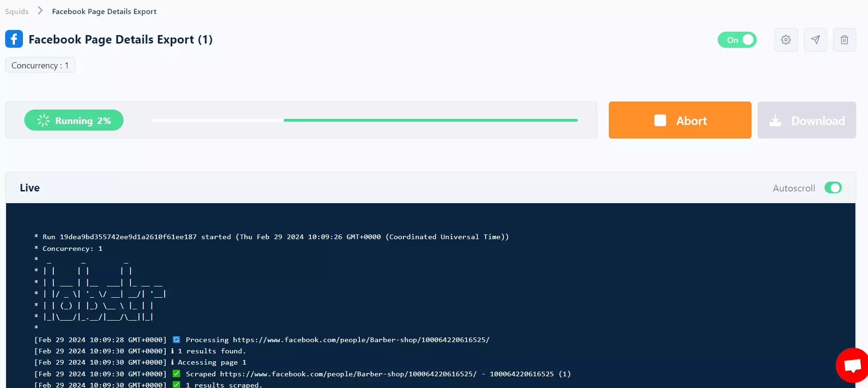Click the Processing facebook.com URL log line

coord(337,340)
